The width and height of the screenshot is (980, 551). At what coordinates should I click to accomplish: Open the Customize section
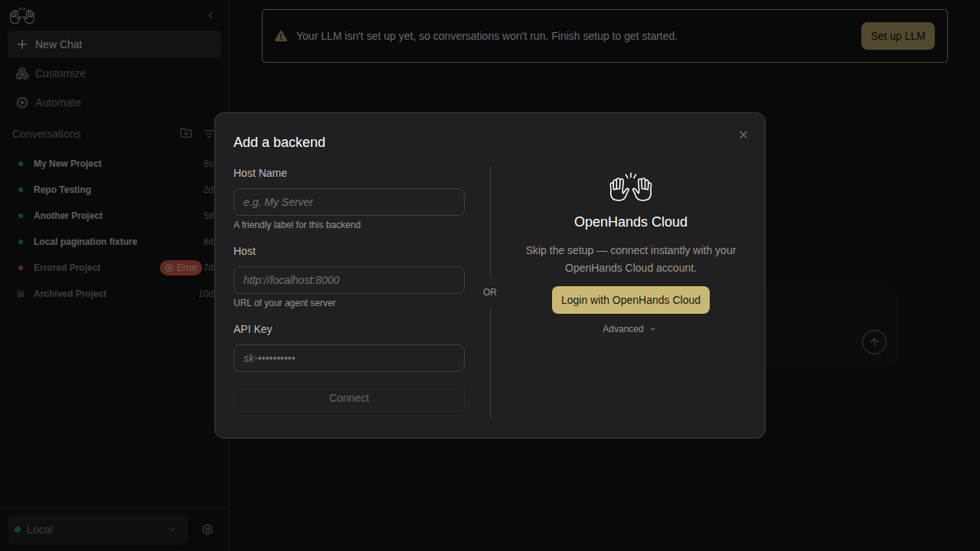114,73
